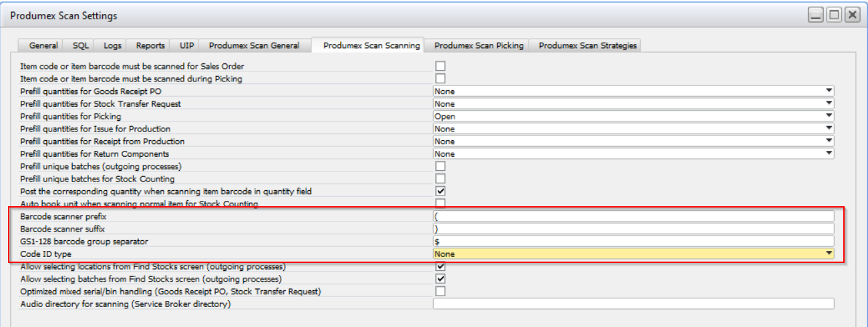
Task: Go to Produmex Scan Picking tab
Action: (478, 45)
